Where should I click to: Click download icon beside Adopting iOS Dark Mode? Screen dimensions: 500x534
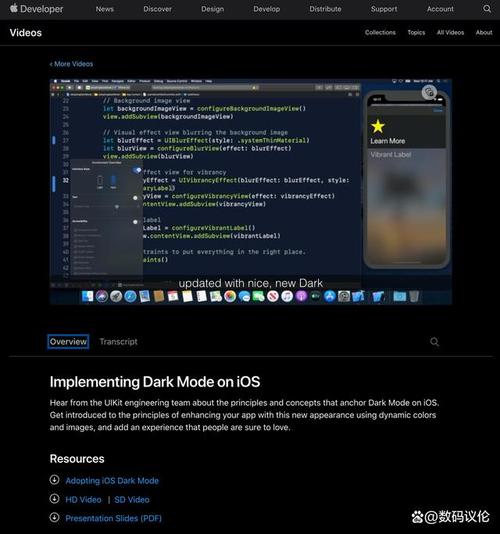(x=54, y=480)
